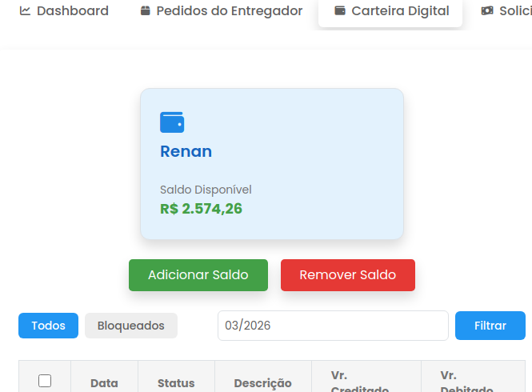Click the box icon beside Pedidos do Entregador
The image size is (532, 392).
pyautogui.click(x=145, y=11)
